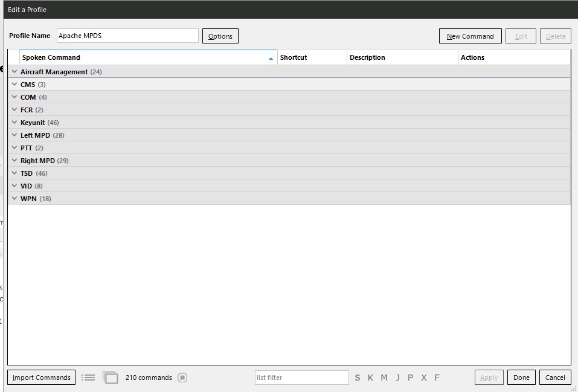Image resolution: width=578 pixels, height=392 pixels.
Task: Toggle the K filter letter
Action: (x=370, y=378)
